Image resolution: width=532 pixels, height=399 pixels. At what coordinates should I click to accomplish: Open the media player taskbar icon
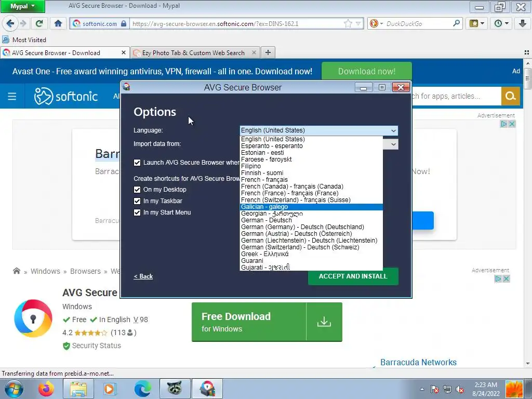point(110,389)
